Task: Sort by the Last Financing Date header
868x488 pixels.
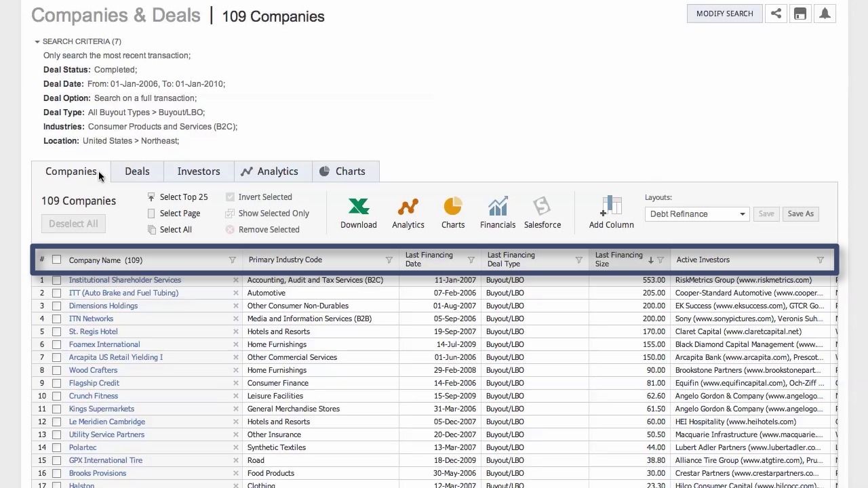Action: point(429,260)
